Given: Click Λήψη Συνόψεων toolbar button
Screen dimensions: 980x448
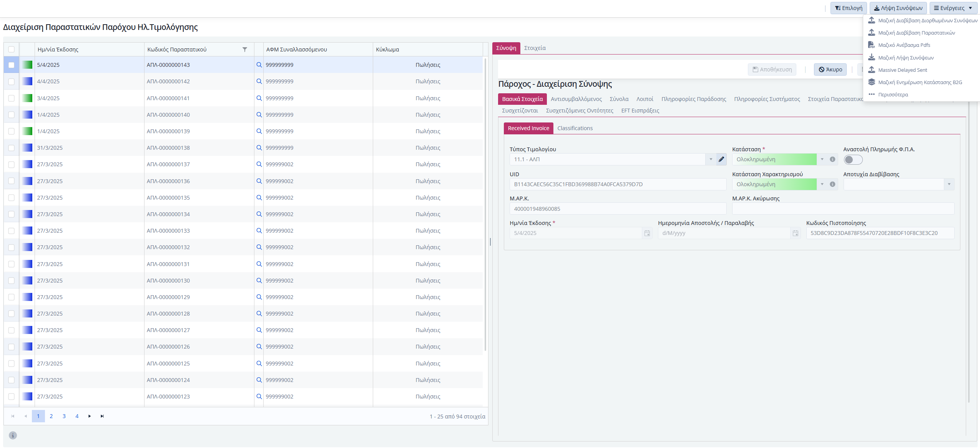Looking at the screenshot, I should point(898,8).
